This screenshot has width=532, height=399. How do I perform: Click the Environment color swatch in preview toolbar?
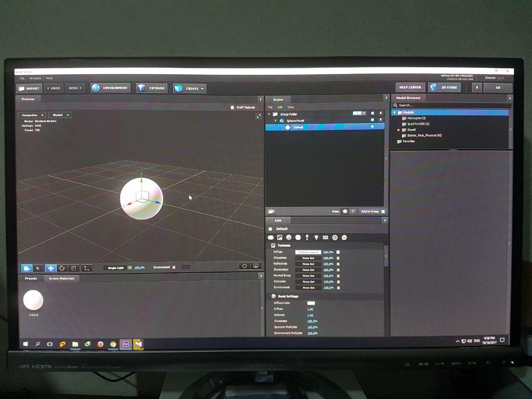(x=185, y=267)
